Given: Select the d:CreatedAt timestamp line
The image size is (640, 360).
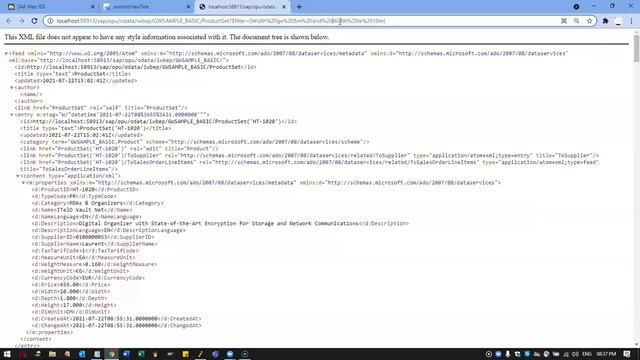Looking at the screenshot, I should (x=116, y=318).
